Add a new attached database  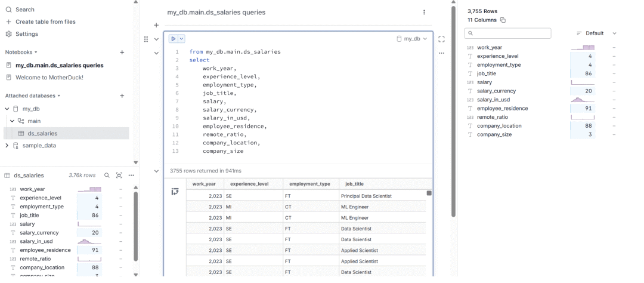(x=122, y=96)
